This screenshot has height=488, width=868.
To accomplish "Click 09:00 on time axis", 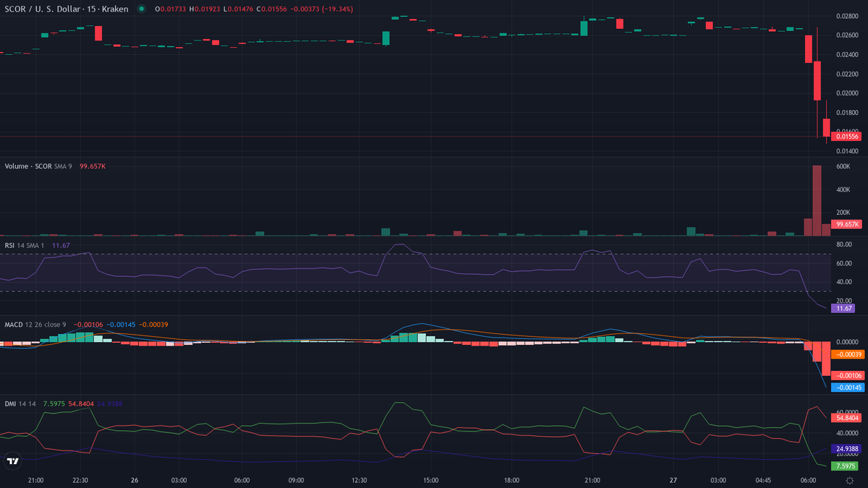I will (296, 480).
